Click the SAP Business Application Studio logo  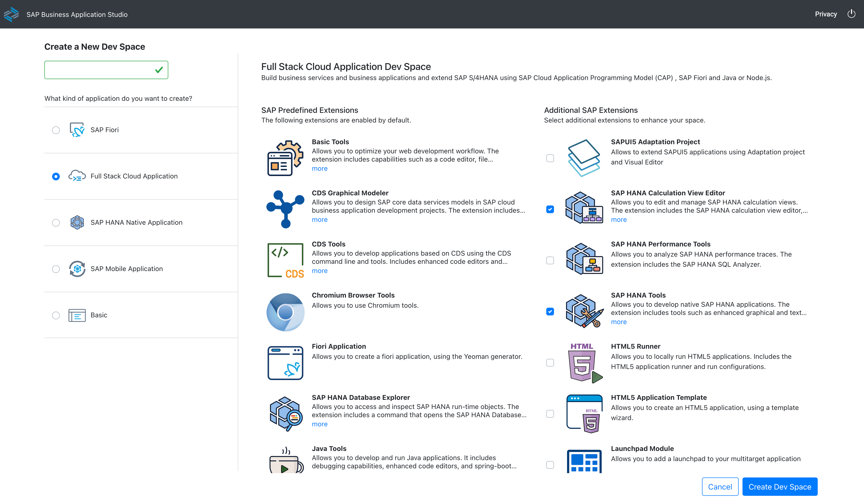point(11,14)
